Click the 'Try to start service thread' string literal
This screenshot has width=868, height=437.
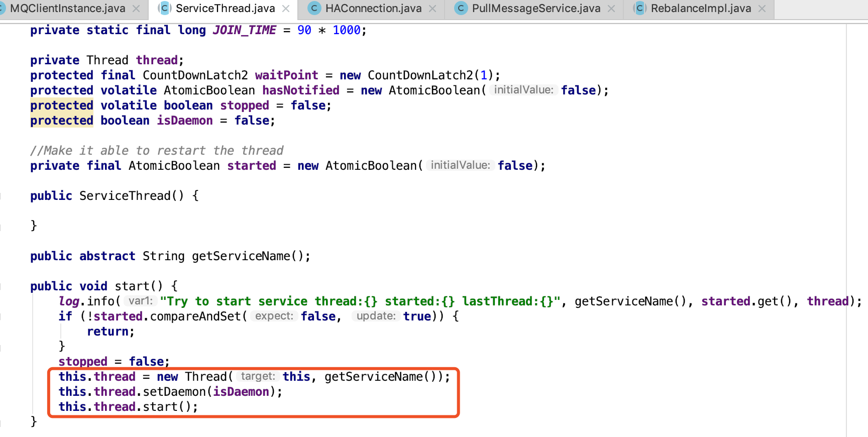[360, 301]
